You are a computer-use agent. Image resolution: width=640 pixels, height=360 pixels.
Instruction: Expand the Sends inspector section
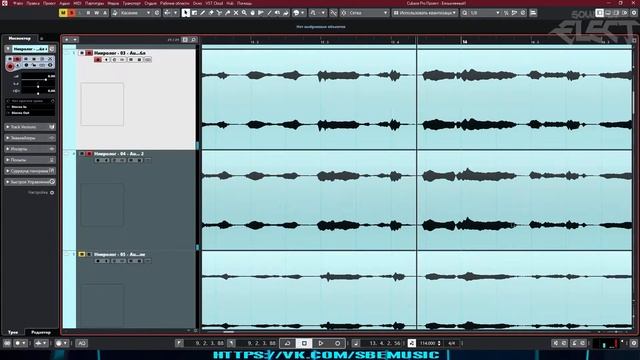(x=30, y=160)
